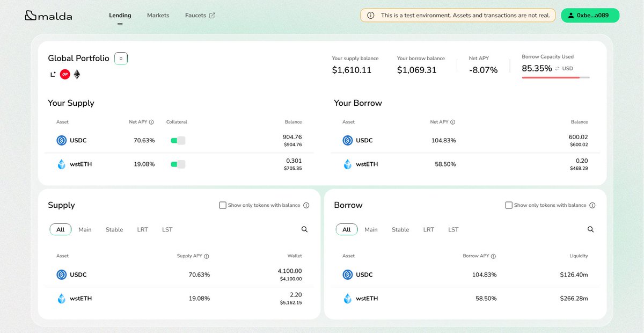Click the USD currency label under Borrow Capacity
Screen dimensions: 644x333
click(x=567, y=69)
